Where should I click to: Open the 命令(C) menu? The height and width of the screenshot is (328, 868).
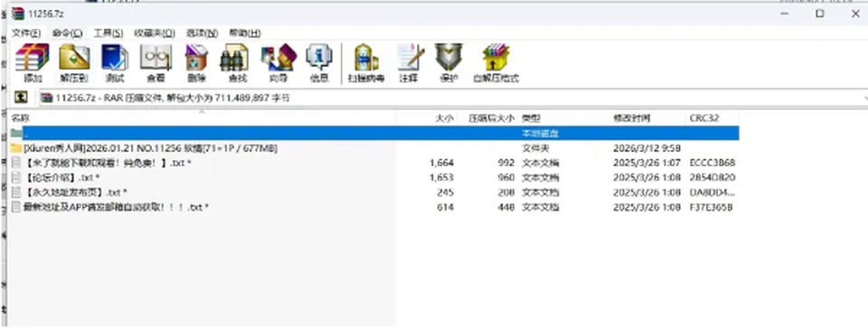point(67,33)
